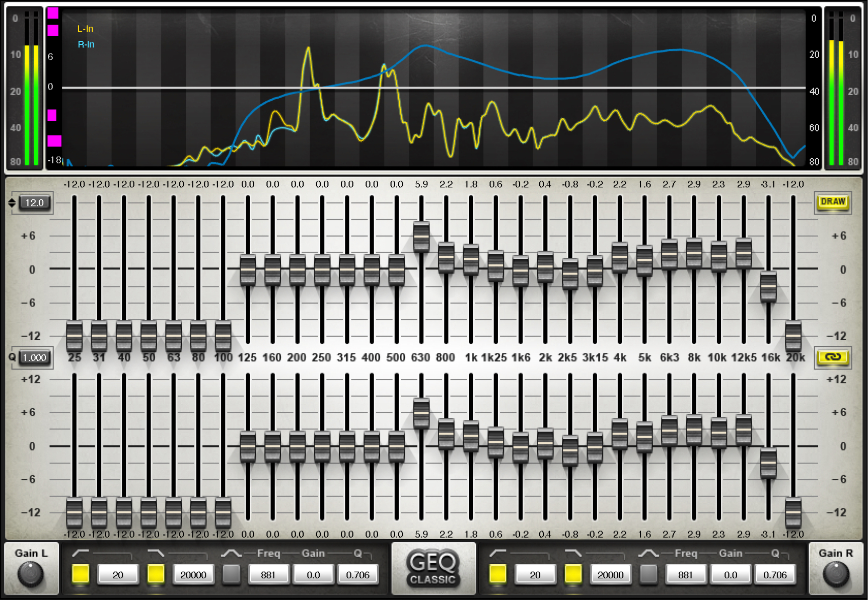The width and height of the screenshot is (868, 600).
Task: Click the 12.0 gain range stepper arrows
Action: coord(12,203)
